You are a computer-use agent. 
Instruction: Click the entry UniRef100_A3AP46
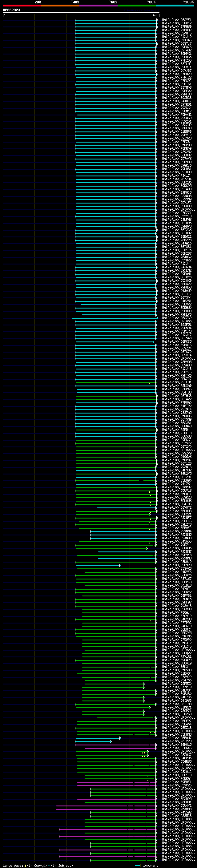(x=177, y=389)
